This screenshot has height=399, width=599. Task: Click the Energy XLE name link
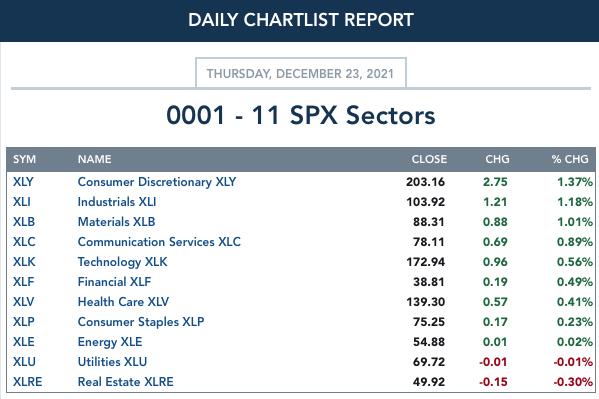click(x=110, y=342)
